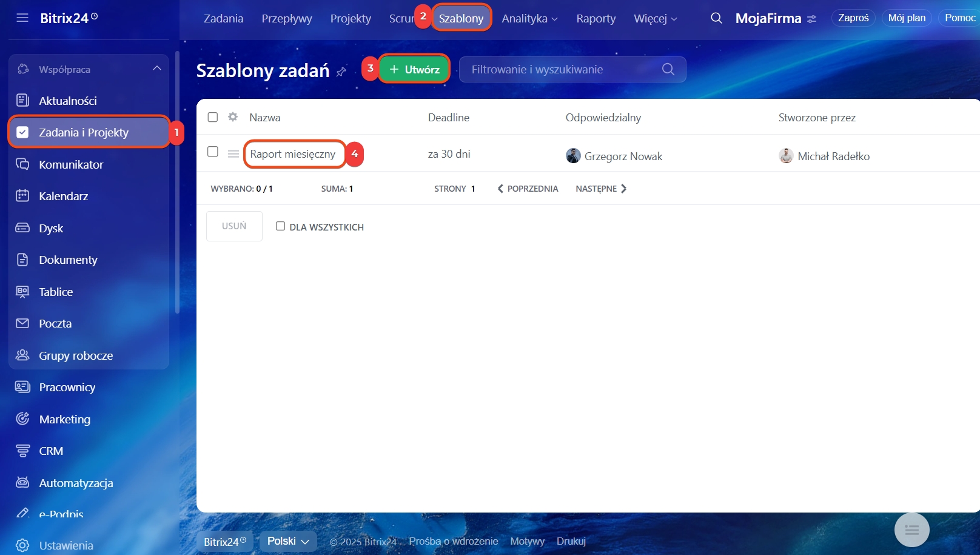Screen dimensions: 980x555
Task: Pin the Szablony zadań page
Action: [341, 72]
